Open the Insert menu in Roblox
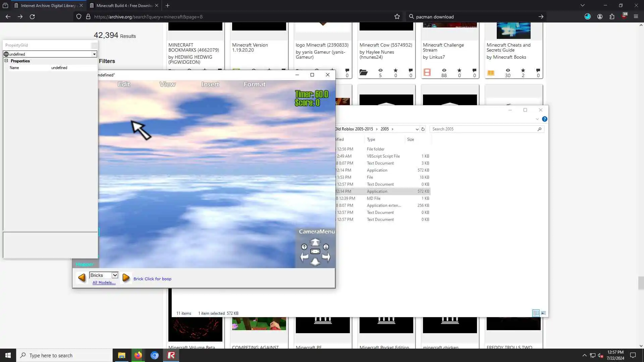This screenshot has width=644, height=362. point(210,84)
